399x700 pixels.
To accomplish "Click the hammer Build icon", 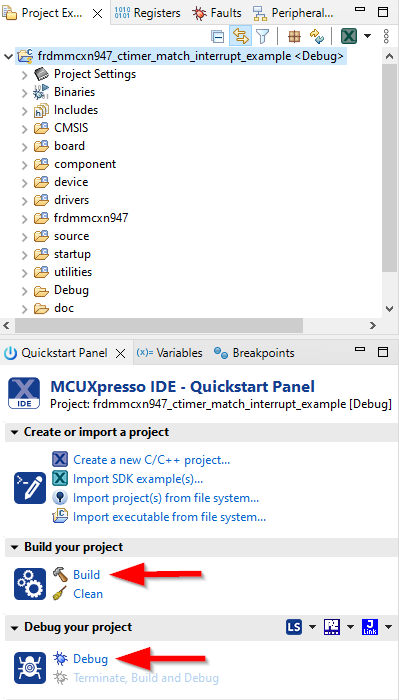I will (x=60, y=574).
